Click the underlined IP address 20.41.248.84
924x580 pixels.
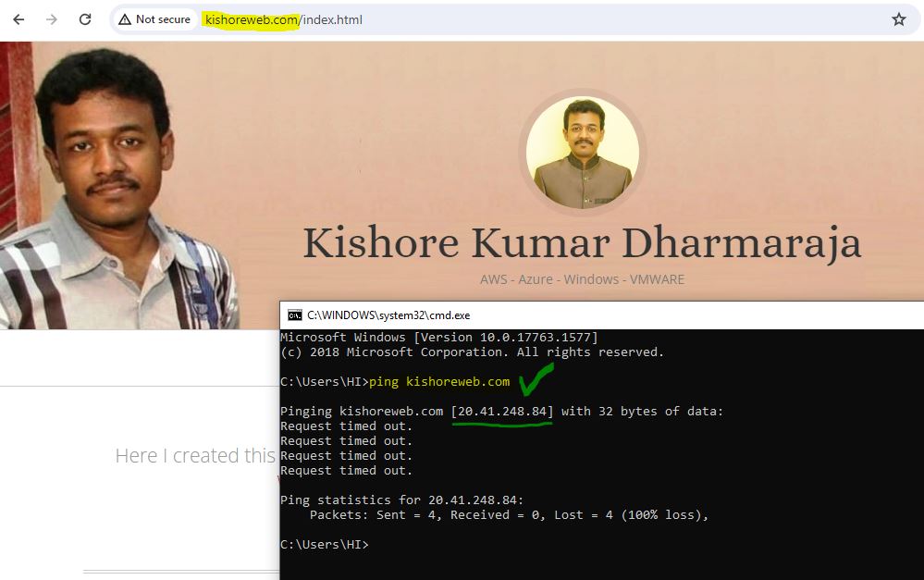pyautogui.click(x=502, y=412)
